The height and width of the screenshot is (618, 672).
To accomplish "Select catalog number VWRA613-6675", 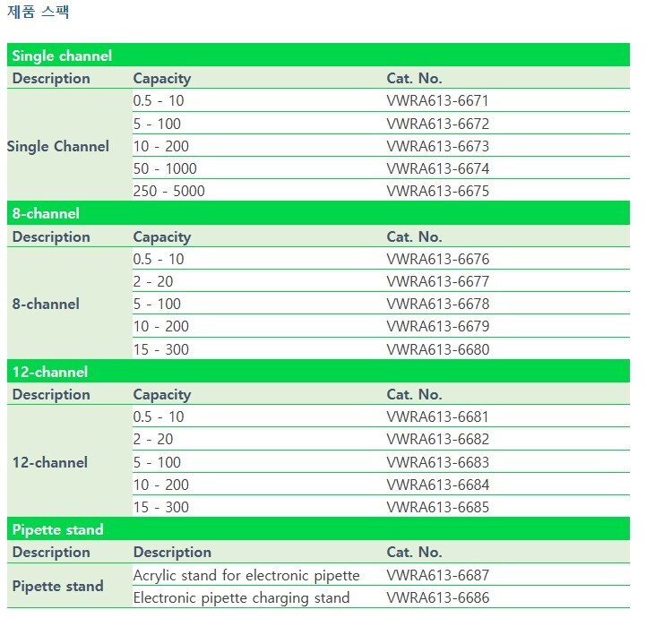I will (x=437, y=191).
